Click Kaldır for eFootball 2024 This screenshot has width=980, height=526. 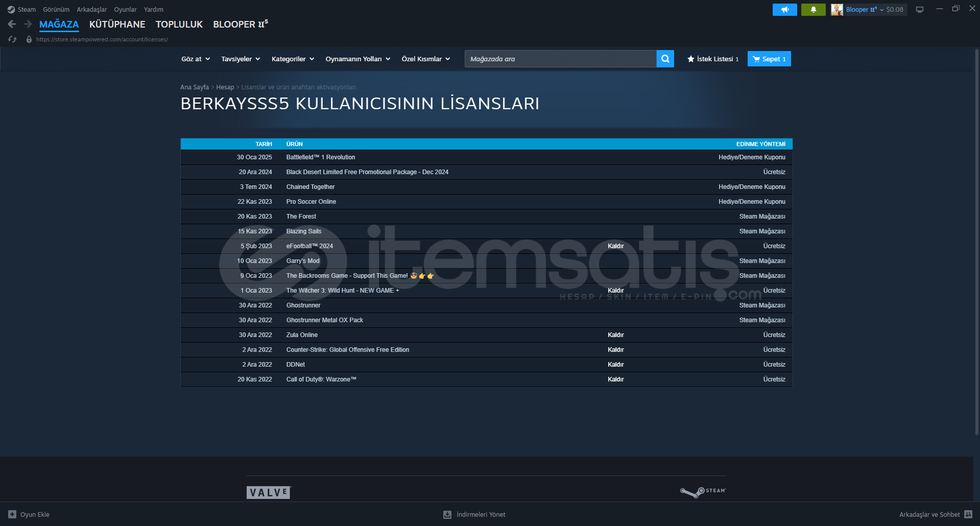[616, 246]
